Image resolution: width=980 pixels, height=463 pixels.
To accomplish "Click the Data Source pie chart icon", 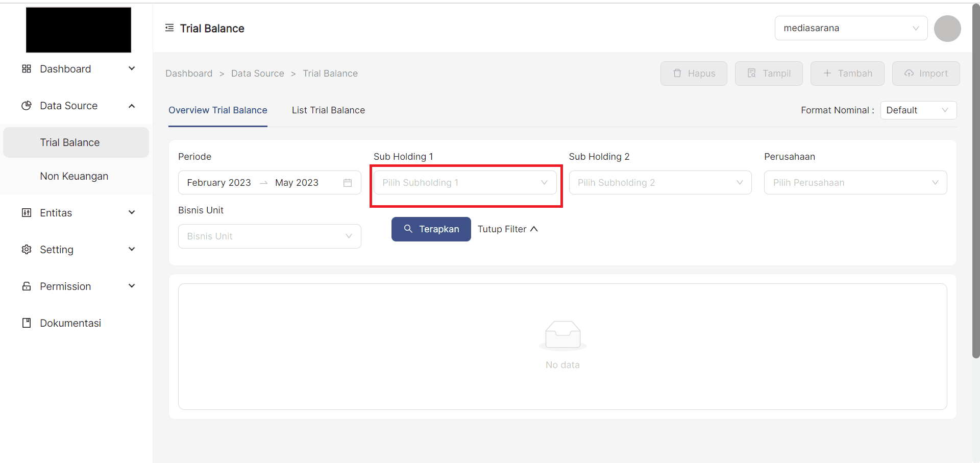I will coord(27,106).
